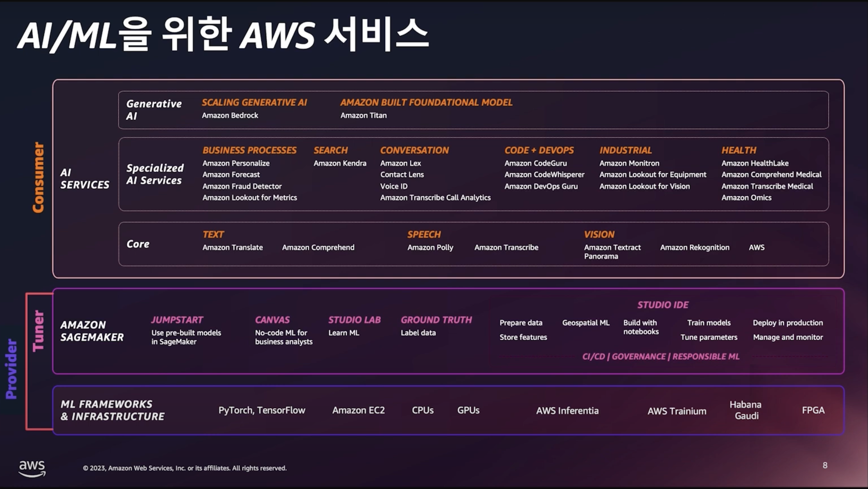
Task: Click Amazon Monitron under Industrial
Action: (630, 163)
